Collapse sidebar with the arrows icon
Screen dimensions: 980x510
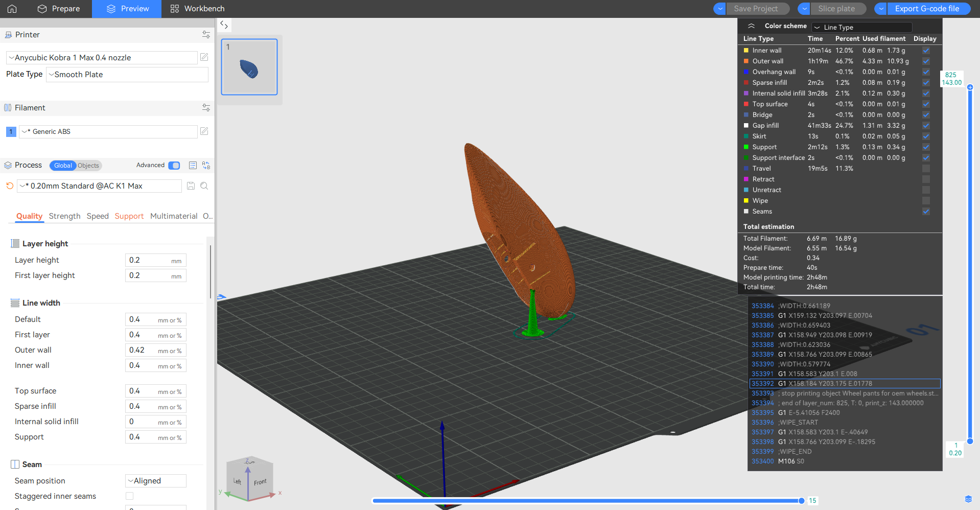pyautogui.click(x=224, y=25)
